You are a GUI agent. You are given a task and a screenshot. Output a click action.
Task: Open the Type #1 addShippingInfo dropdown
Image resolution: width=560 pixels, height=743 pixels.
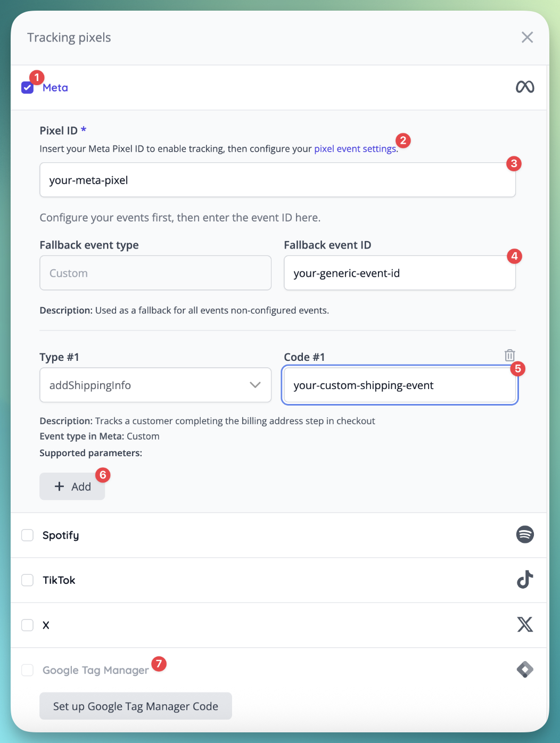click(x=144, y=385)
